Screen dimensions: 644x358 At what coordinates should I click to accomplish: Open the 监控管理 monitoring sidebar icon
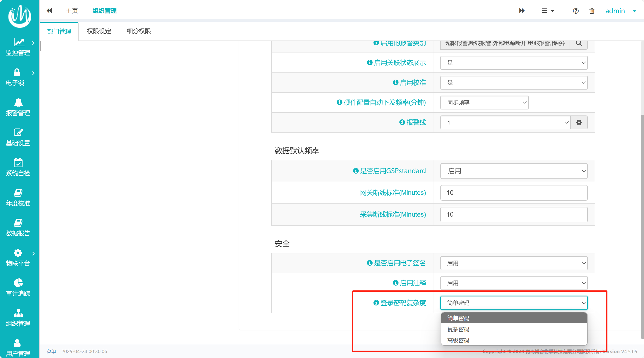19,42
